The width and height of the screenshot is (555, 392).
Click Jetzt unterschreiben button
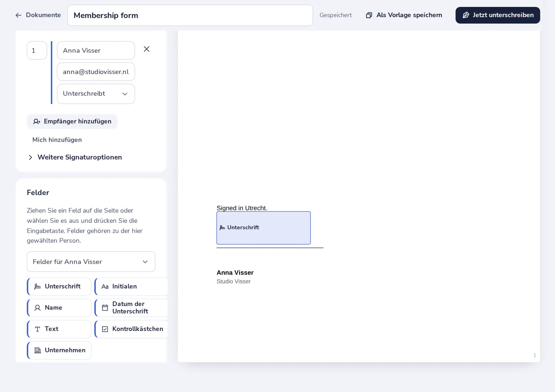click(x=498, y=15)
